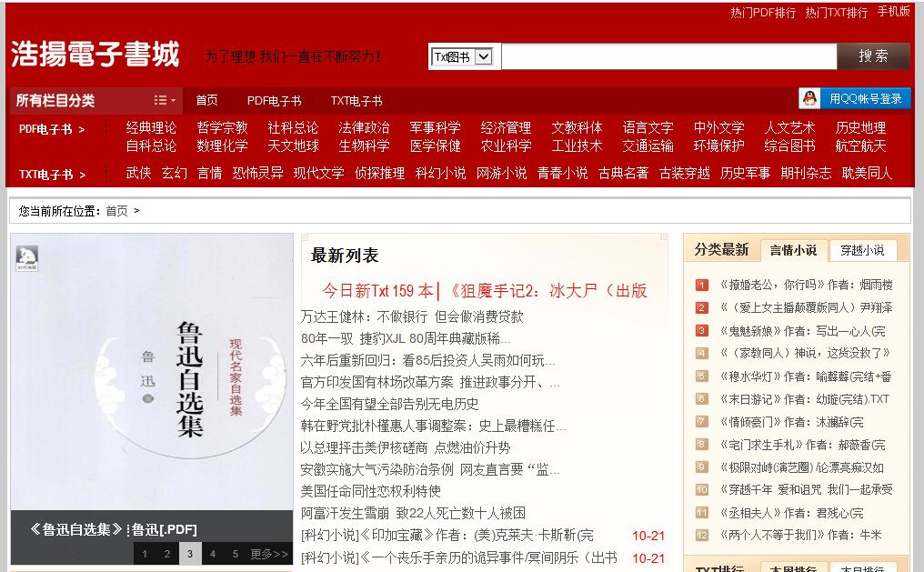Open the 法律政治 PDF category

point(364,128)
